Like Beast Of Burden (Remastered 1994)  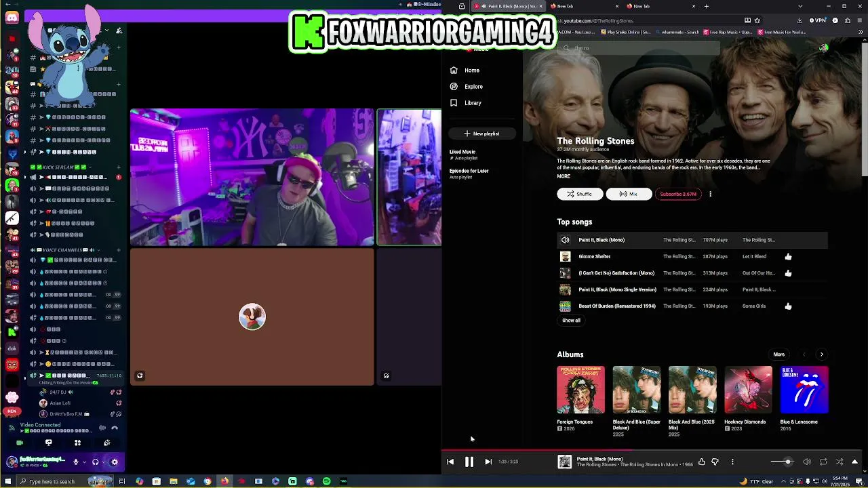(788, 306)
